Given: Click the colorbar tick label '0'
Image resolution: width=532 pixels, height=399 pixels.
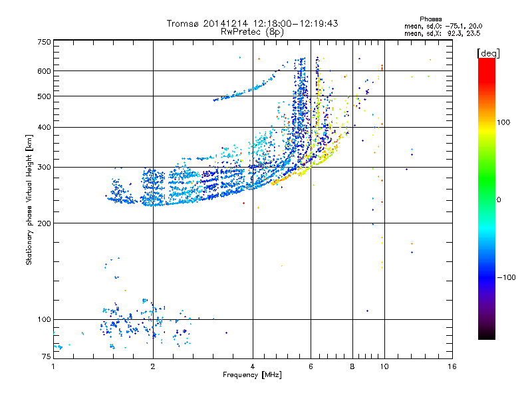Looking at the screenshot, I should (499, 199).
